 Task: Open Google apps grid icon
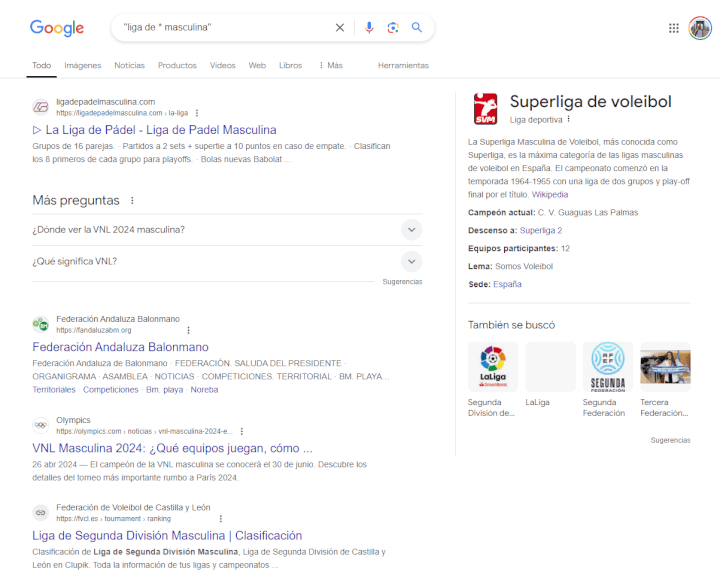click(x=674, y=28)
